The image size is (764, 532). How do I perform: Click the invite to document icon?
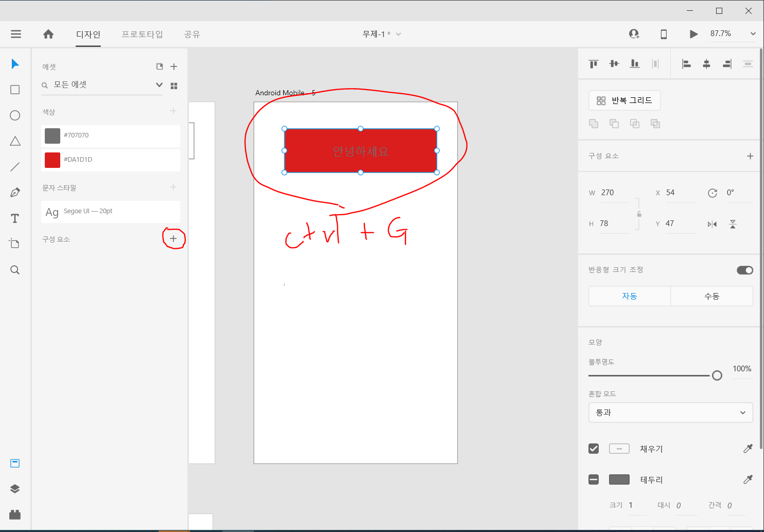pyautogui.click(x=634, y=34)
